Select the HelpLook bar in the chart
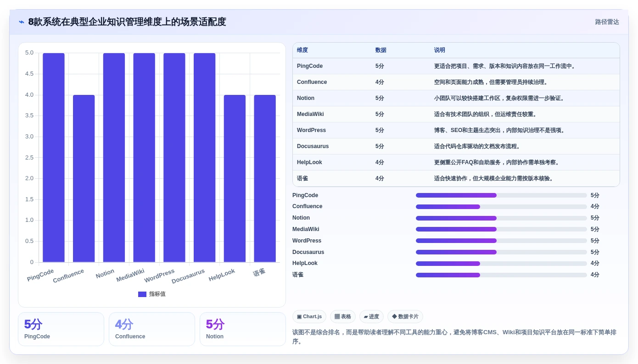The width and height of the screenshot is (638, 364). [x=235, y=179]
